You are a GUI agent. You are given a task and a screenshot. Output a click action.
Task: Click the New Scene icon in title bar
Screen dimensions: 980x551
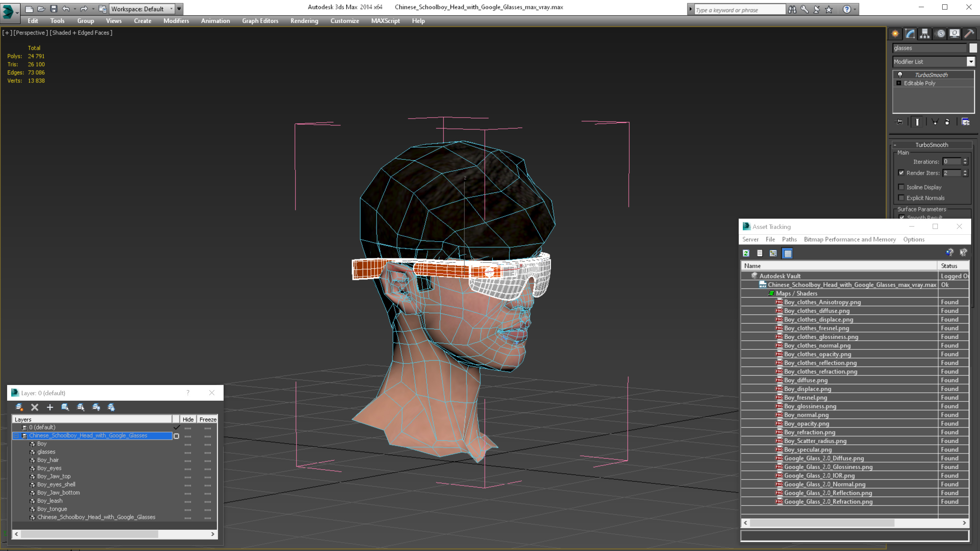pyautogui.click(x=29, y=9)
